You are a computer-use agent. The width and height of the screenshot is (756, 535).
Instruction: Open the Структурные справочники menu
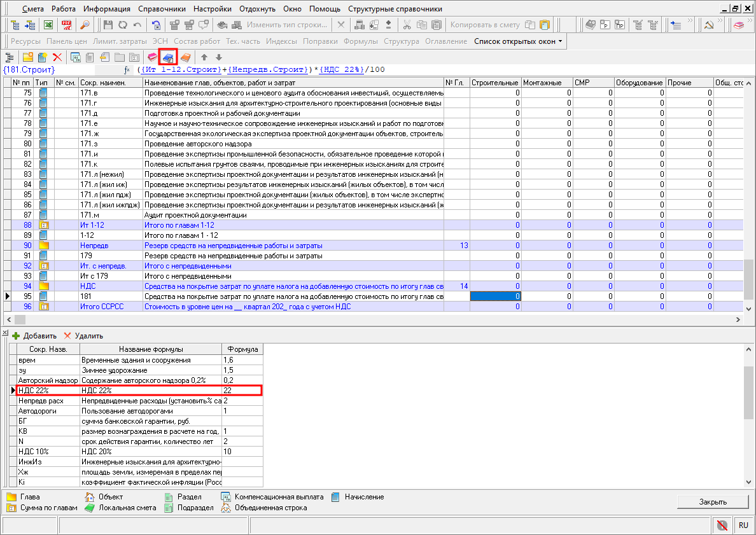point(395,9)
